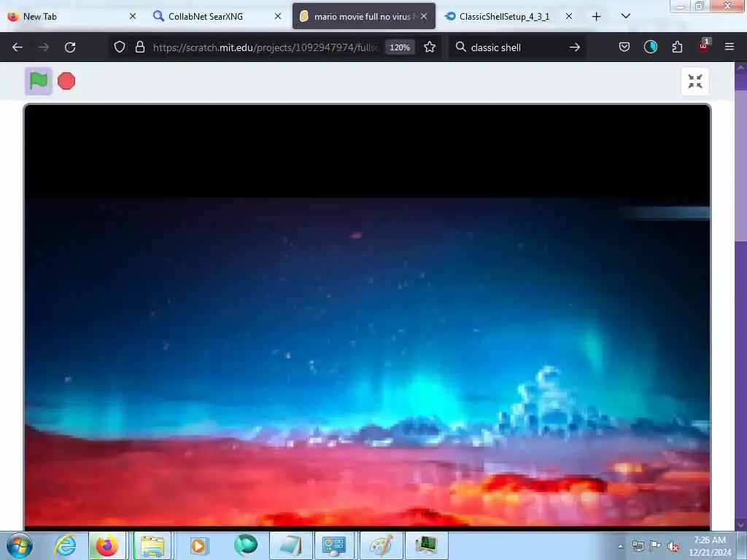The image size is (747, 560).
Task: Open the uBlock Origin extension
Action: point(704,46)
